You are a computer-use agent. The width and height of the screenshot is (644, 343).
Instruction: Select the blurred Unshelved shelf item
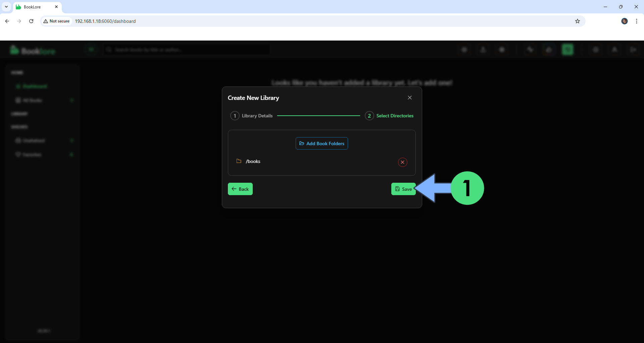(42, 140)
